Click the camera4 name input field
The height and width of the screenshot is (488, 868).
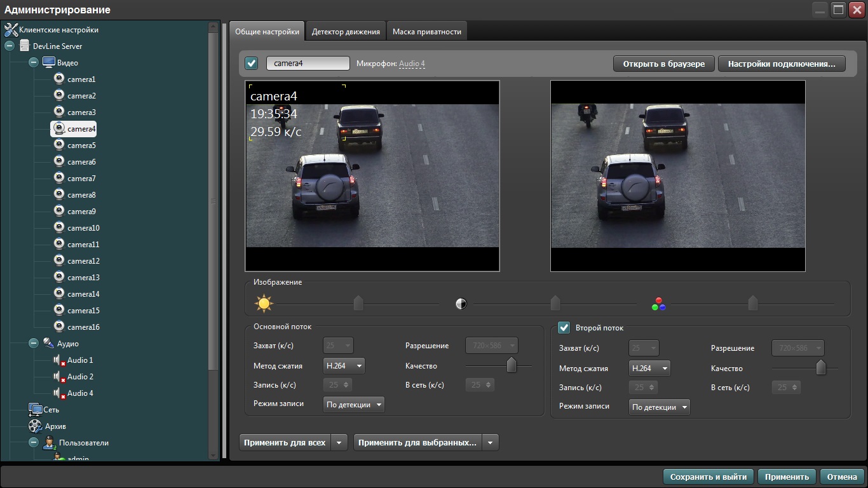[308, 64]
